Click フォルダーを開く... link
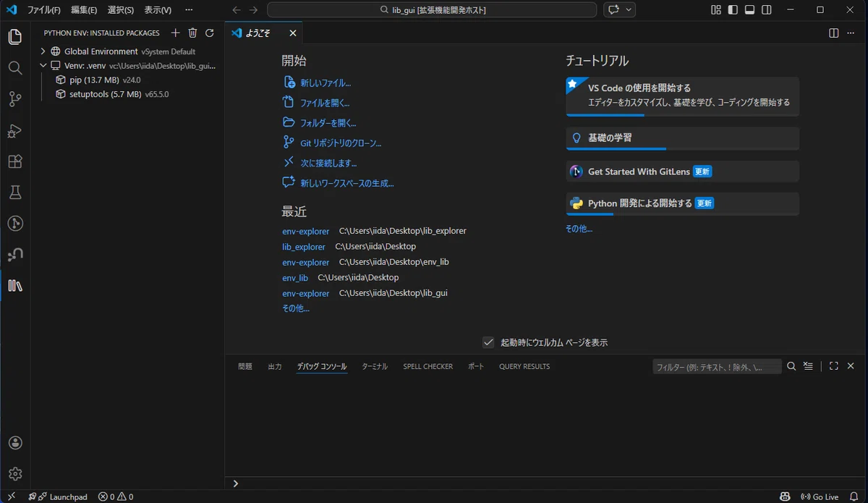The width and height of the screenshot is (868, 503). click(328, 123)
